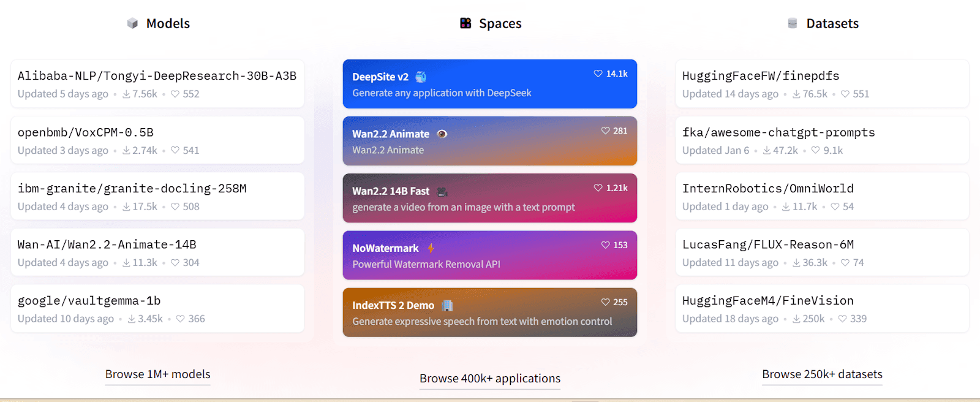Open the IndexTTS 2 Demo space title
This screenshot has width=980, height=402.
tap(393, 305)
